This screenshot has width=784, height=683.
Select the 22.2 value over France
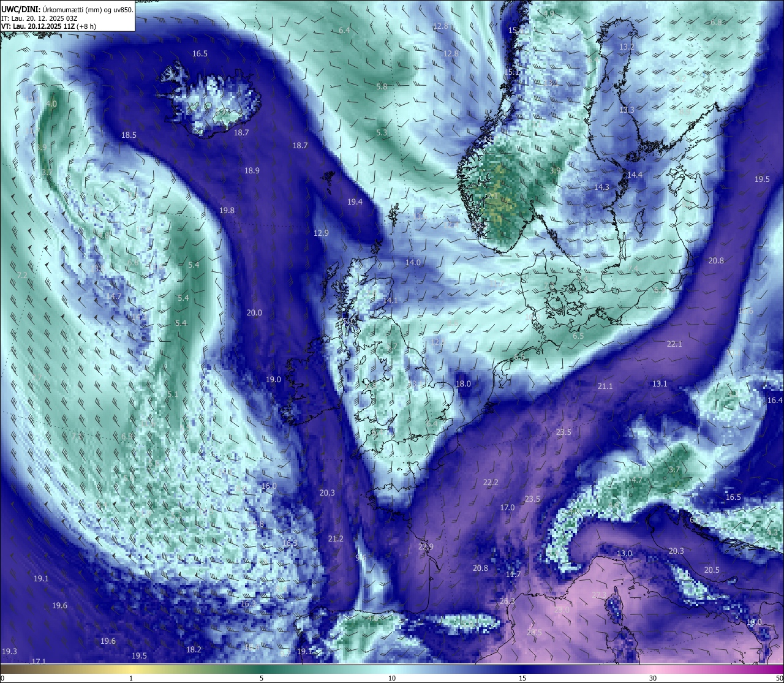point(491,482)
